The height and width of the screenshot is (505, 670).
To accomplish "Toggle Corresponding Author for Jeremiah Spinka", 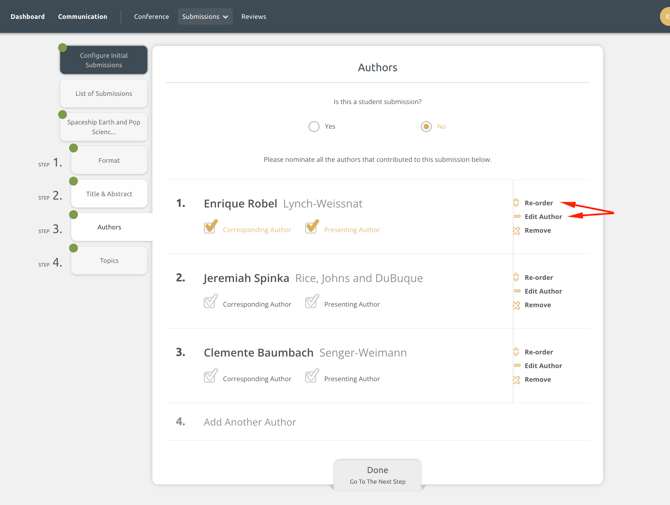I will point(211,302).
